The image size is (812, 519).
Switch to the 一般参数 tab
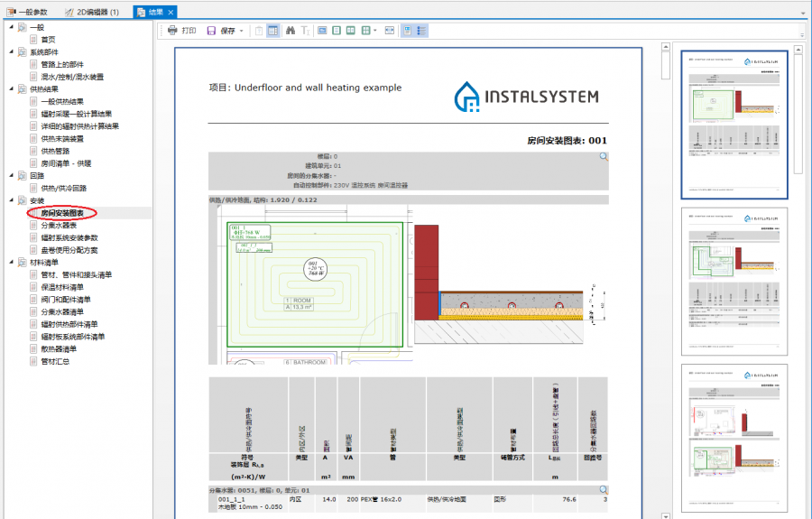[x=33, y=12]
